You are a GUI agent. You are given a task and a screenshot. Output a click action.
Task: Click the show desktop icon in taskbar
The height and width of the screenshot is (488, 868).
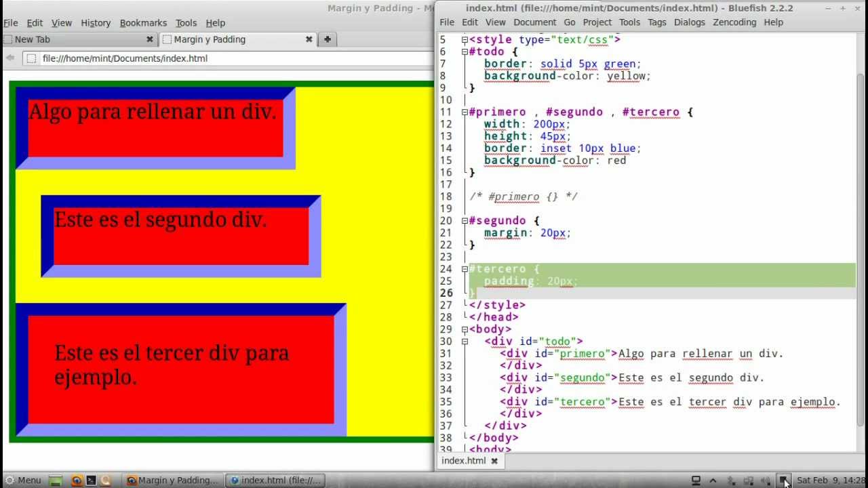click(56, 481)
